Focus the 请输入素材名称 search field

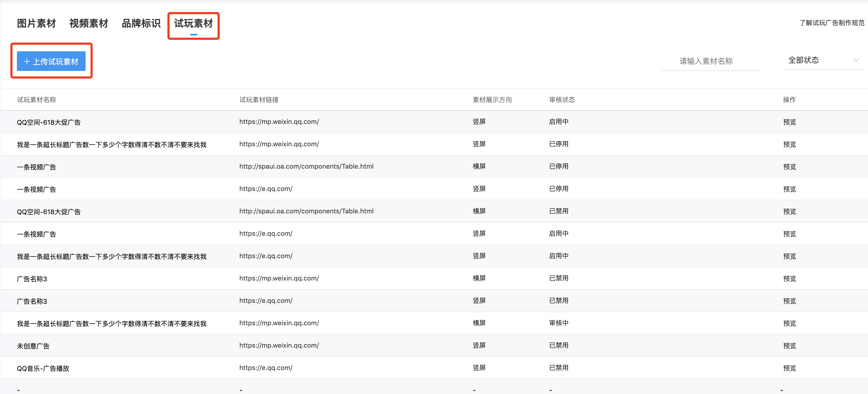(x=711, y=61)
